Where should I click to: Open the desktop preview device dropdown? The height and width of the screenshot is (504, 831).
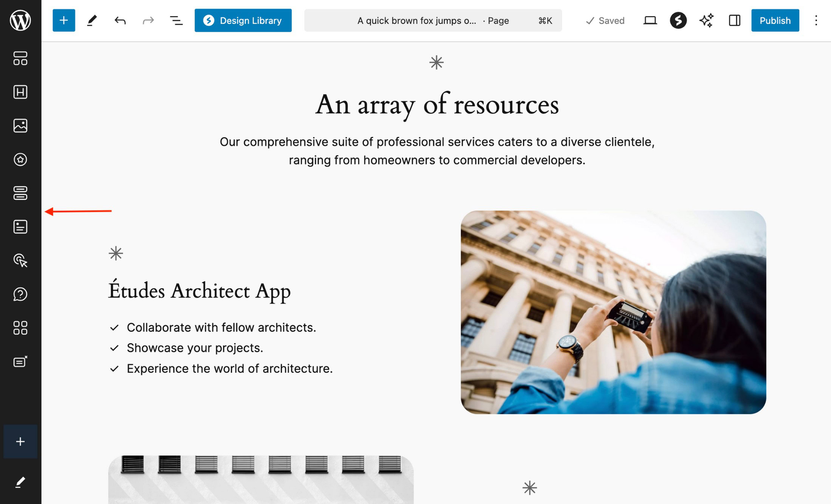(x=650, y=20)
